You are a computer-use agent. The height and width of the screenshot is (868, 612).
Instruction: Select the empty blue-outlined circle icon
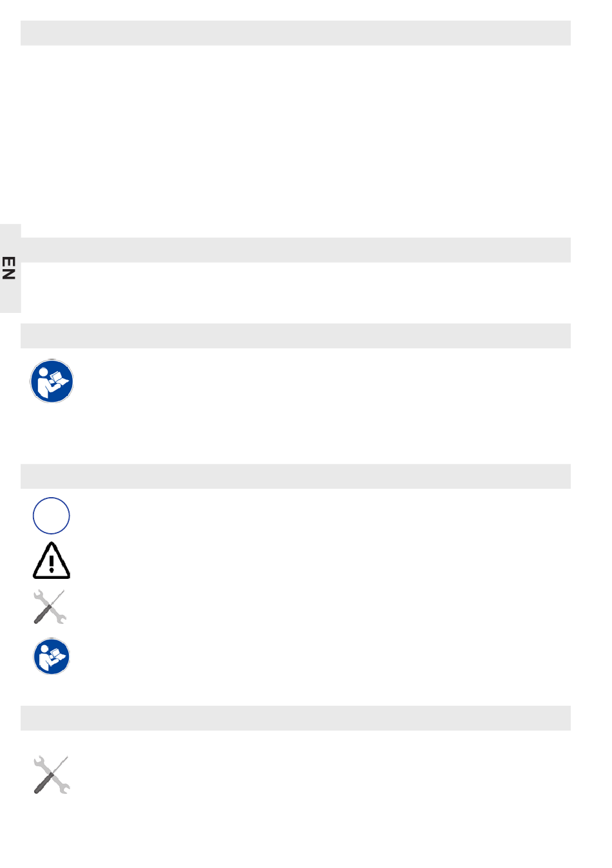[52, 516]
